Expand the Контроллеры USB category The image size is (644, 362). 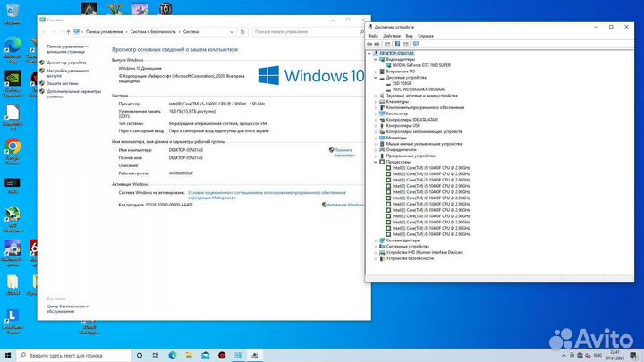tap(376, 126)
